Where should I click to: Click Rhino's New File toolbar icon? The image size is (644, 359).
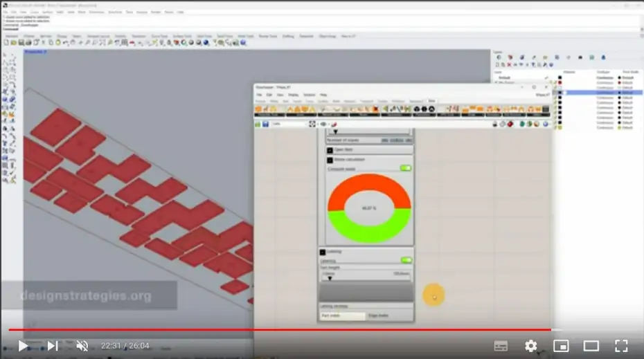click(x=6, y=43)
